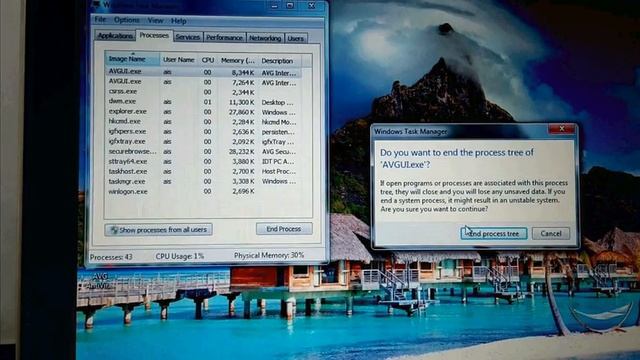The height and width of the screenshot is (360, 640).
Task: Close the main Task Manager window
Action: click(312, 5)
